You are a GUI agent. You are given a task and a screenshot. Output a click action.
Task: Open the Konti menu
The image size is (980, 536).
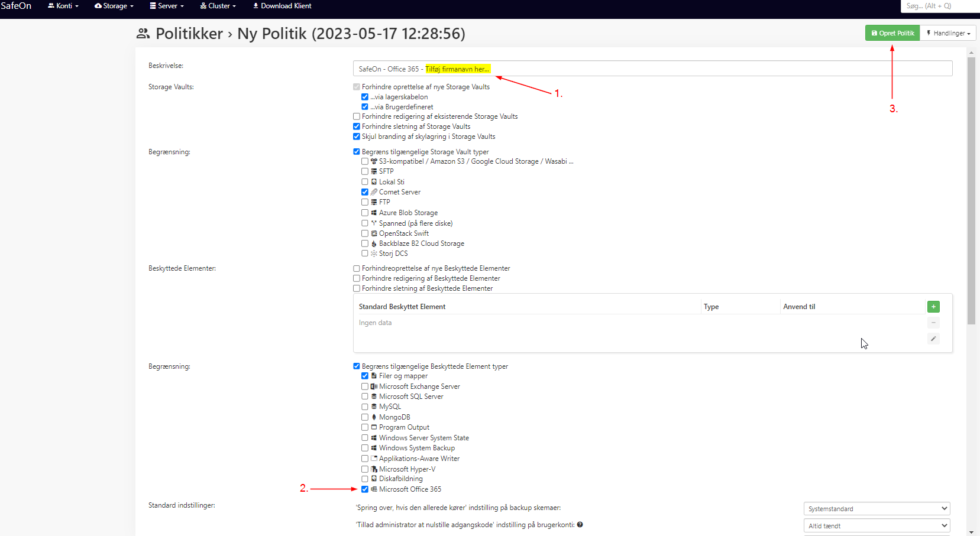pos(63,6)
